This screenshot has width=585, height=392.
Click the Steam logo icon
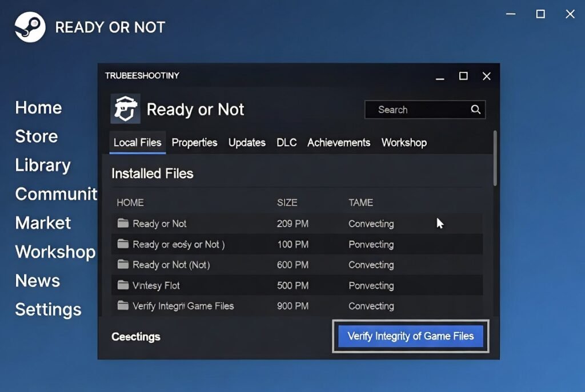(30, 27)
